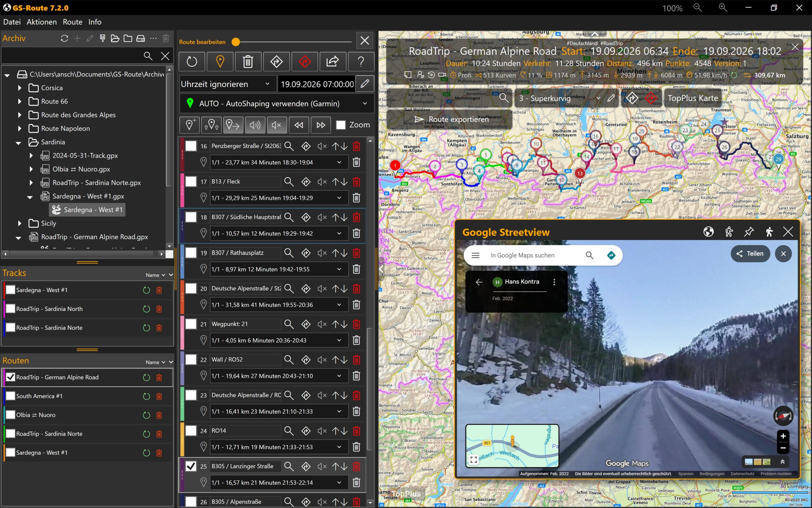
Task: Click the share/export icon in route toolbar
Action: coord(332,62)
